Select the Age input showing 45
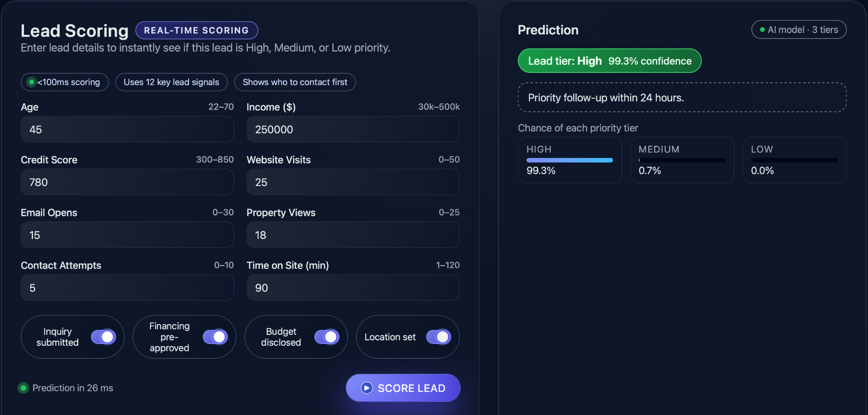Viewport: 868px width, 415px height. (127, 129)
